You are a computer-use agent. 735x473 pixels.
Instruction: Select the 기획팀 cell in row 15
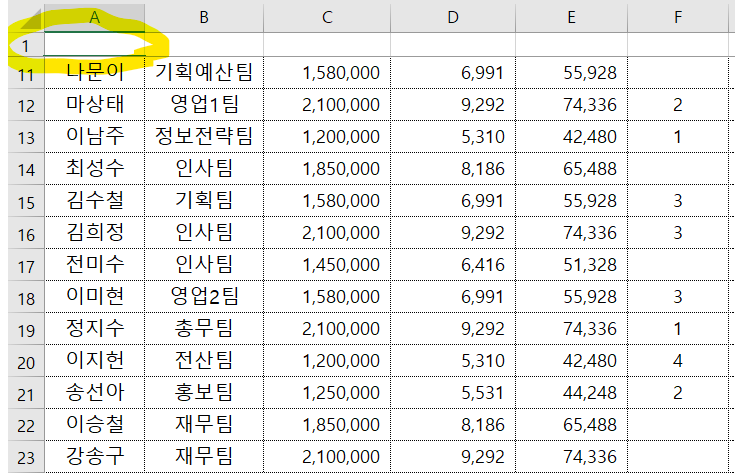click(204, 200)
